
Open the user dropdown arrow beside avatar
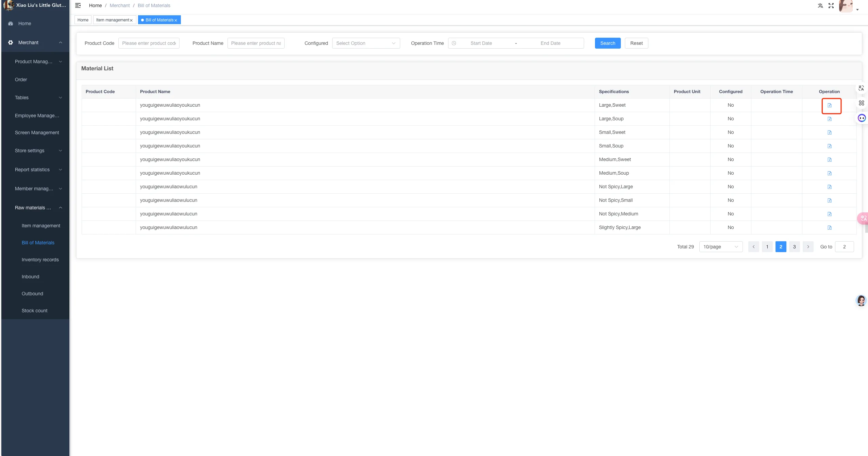[x=857, y=10]
